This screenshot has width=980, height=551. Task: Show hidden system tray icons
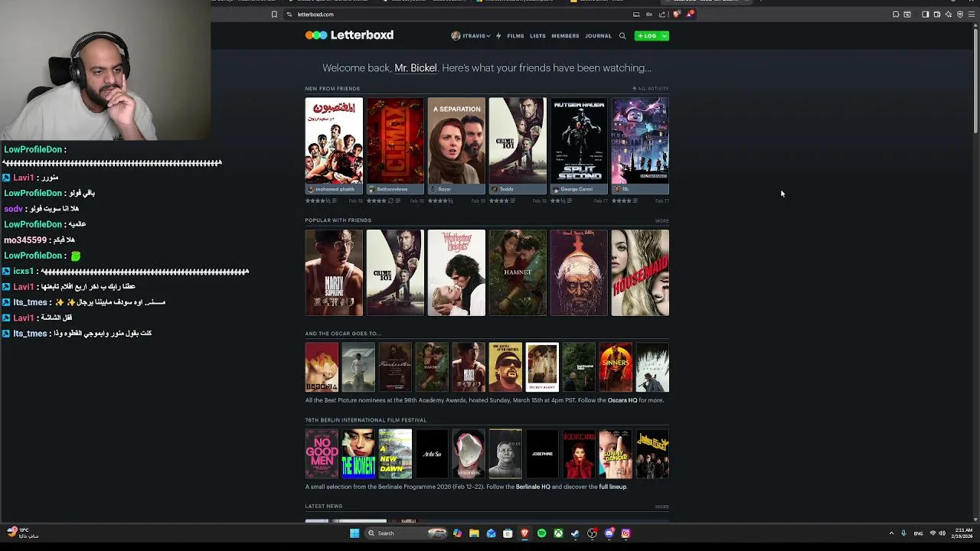point(891,533)
